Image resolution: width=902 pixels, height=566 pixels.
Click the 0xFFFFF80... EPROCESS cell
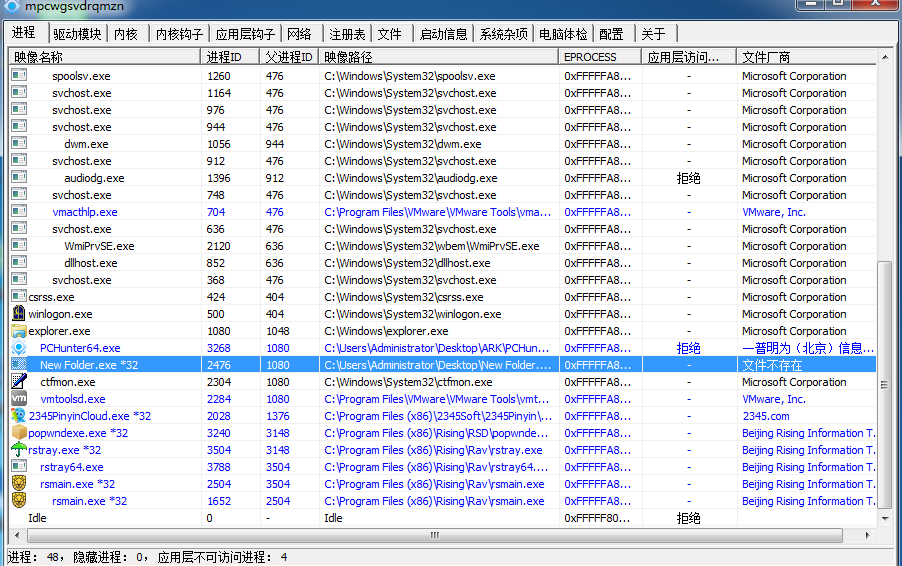(x=597, y=518)
